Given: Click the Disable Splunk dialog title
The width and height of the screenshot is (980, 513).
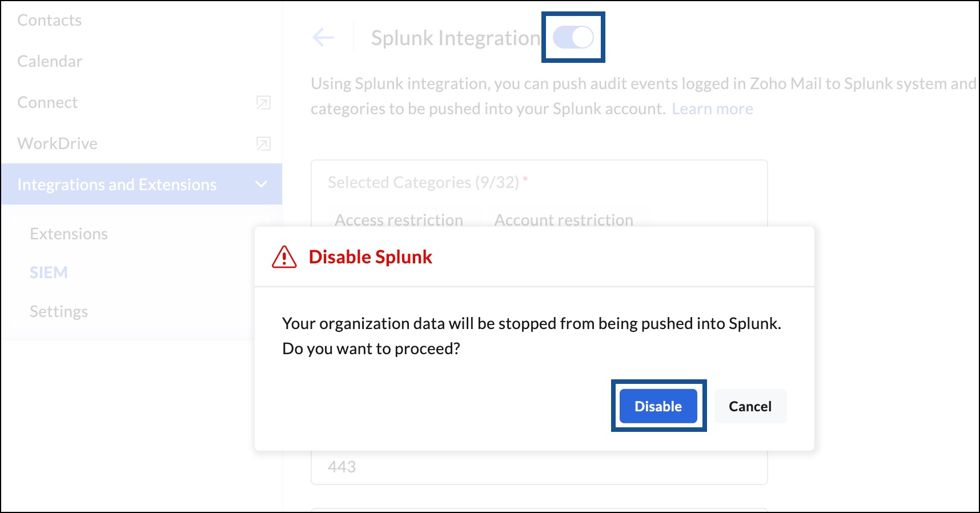Looking at the screenshot, I should coord(370,257).
